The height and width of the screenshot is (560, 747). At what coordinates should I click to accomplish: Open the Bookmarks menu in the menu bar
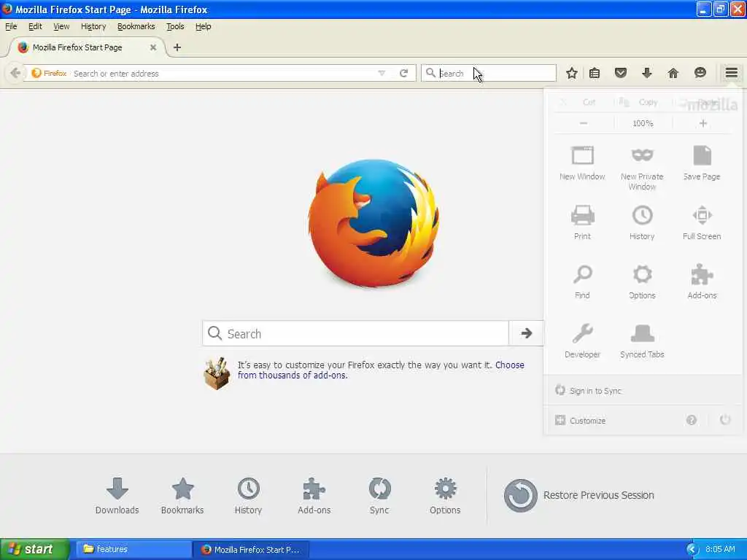[136, 27]
